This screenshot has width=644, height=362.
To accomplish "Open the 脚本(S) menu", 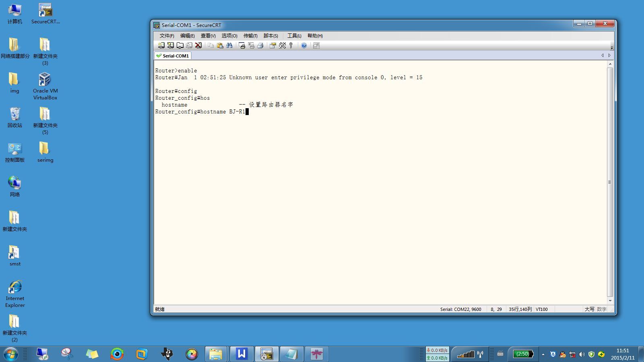I will click(x=270, y=36).
